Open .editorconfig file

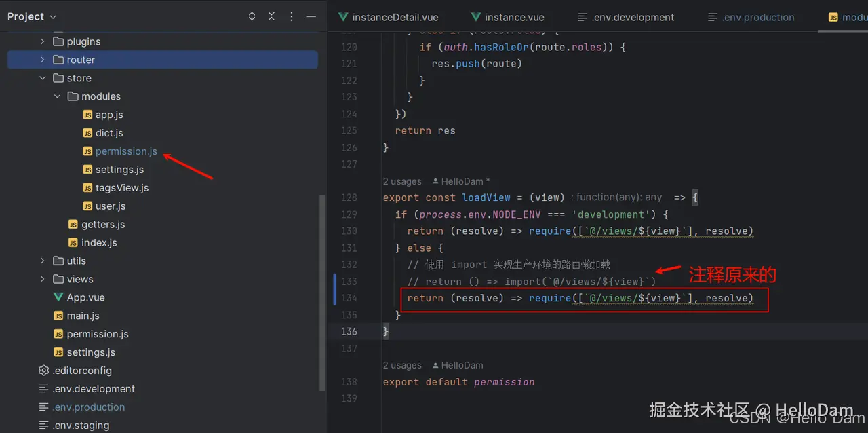click(x=82, y=371)
